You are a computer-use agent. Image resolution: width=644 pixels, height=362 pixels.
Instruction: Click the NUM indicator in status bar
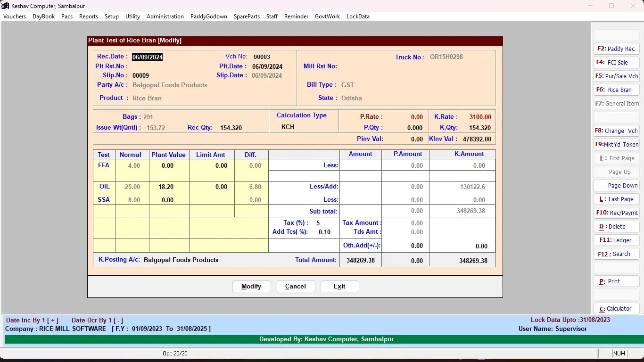pos(619,354)
